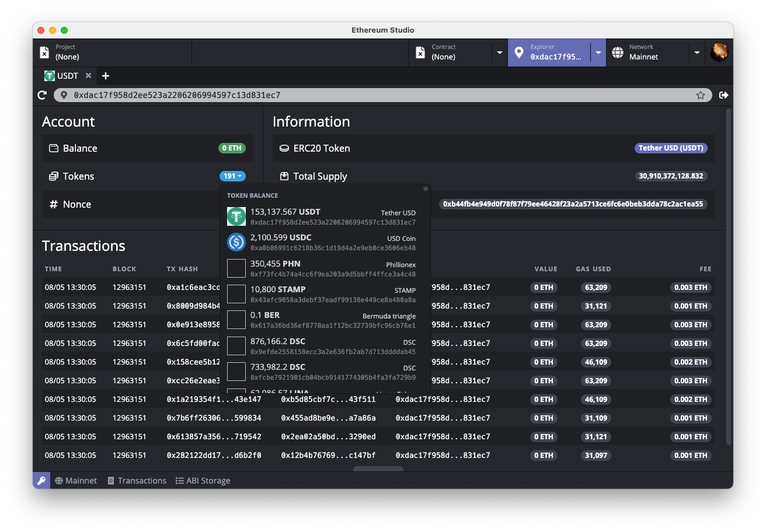This screenshot has width=766, height=532.
Task: Click the main page vertical scrollbar
Action: [728, 277]
